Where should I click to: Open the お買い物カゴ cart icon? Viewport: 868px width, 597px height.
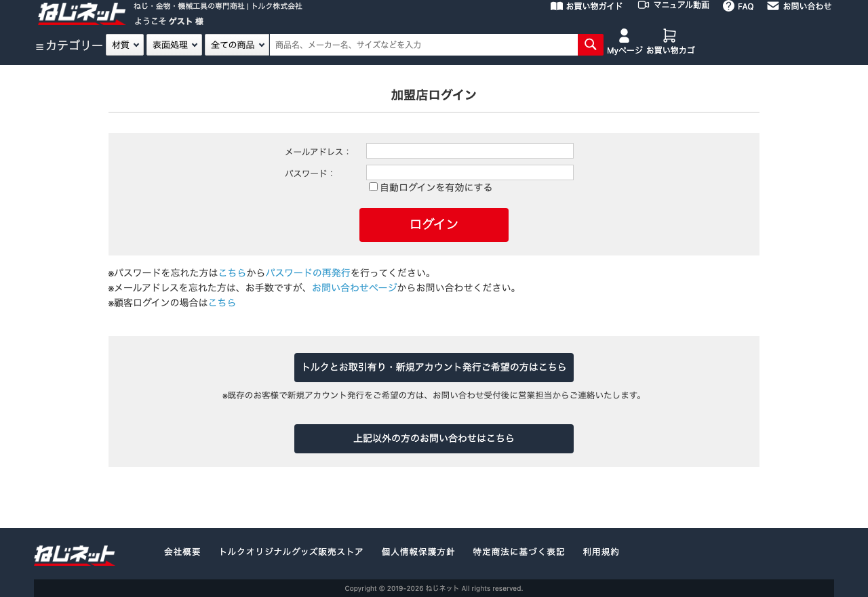(670, 35)
